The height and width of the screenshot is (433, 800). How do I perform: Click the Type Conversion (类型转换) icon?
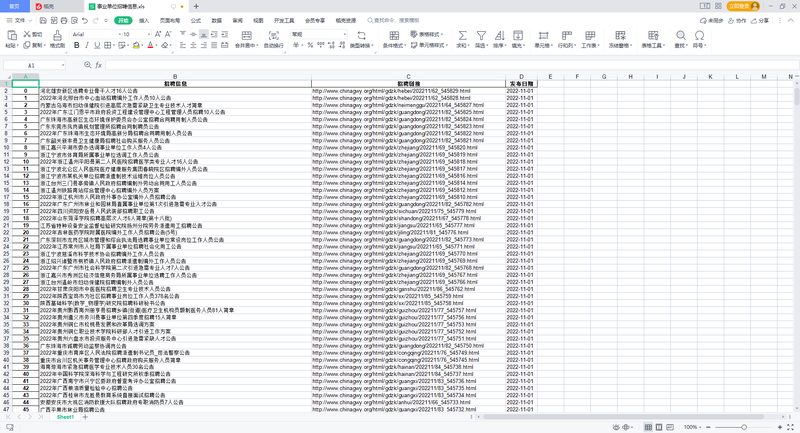click(x=361, y=35)
